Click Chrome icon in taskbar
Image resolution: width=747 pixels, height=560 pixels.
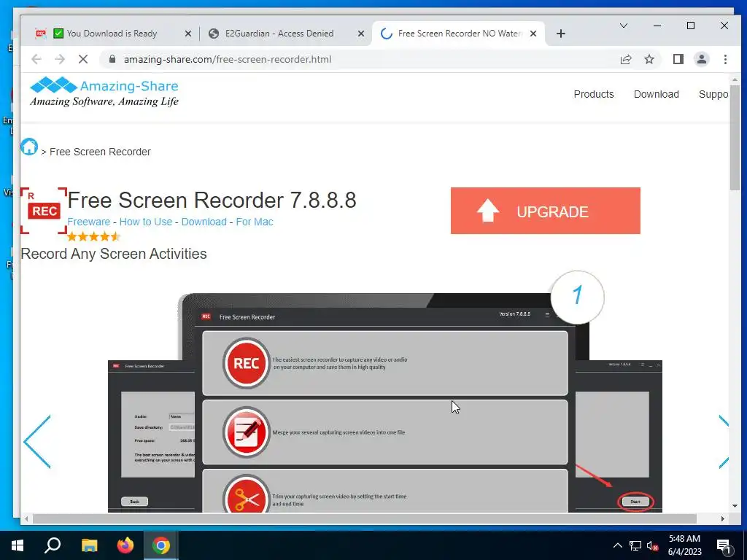pyautogui.click(x=161, y=545)
